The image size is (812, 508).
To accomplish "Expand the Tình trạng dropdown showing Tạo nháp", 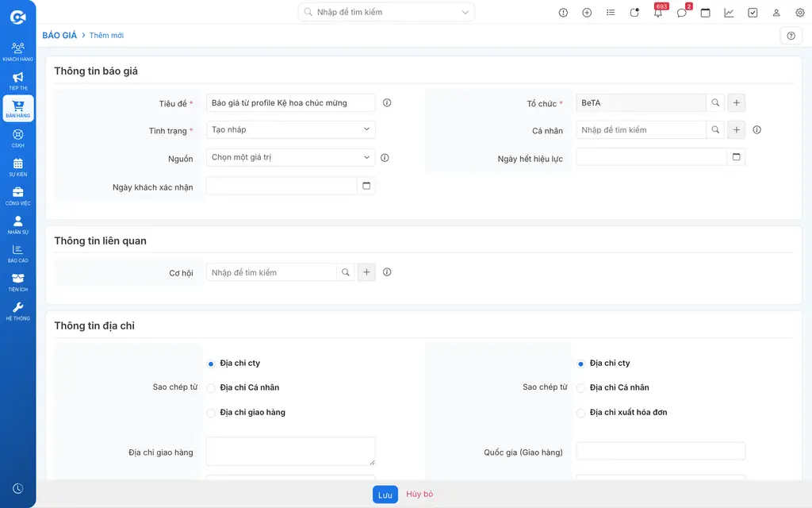I will (x=290, y=129).
